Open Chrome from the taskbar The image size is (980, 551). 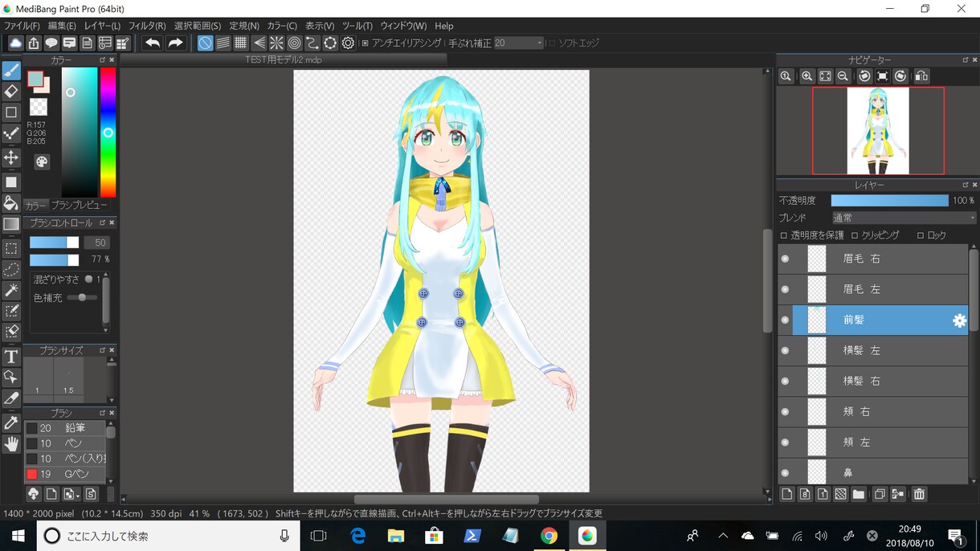pos(549,536)
